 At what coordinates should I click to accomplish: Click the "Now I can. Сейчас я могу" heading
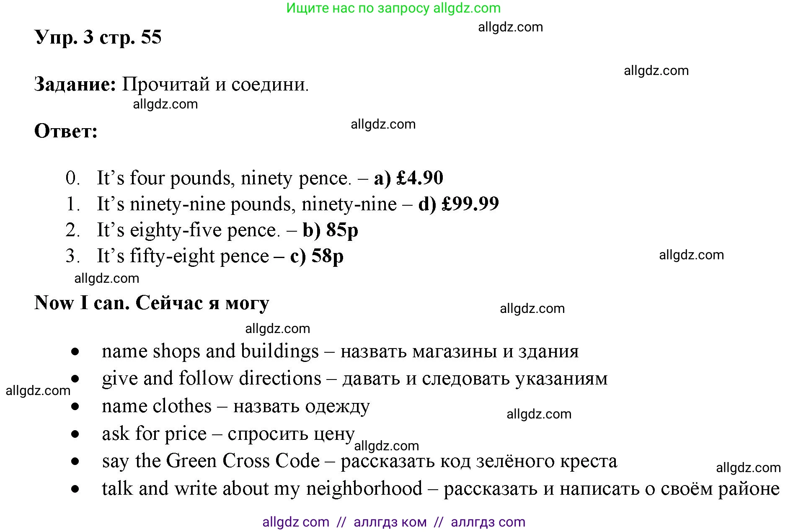152,302
